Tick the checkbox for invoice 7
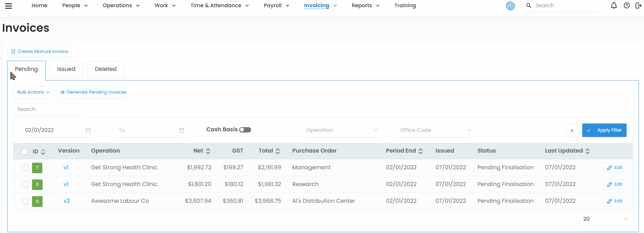 25,167
